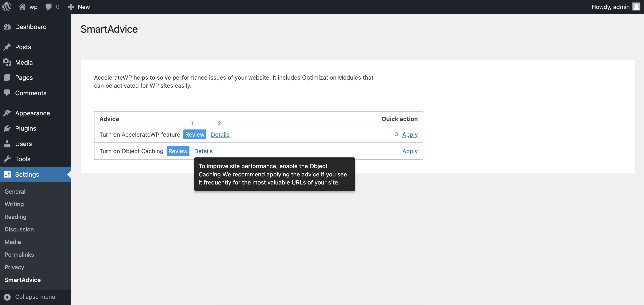
Task: Open the Settings menu label
Action: pyautogui.click(x=27, y=174)
